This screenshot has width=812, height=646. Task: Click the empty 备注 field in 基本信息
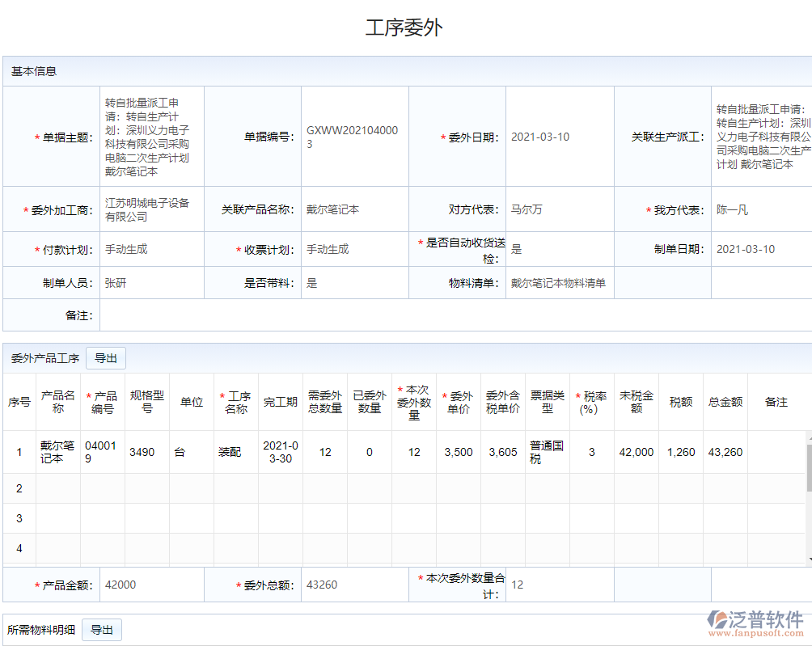[453, 315]
